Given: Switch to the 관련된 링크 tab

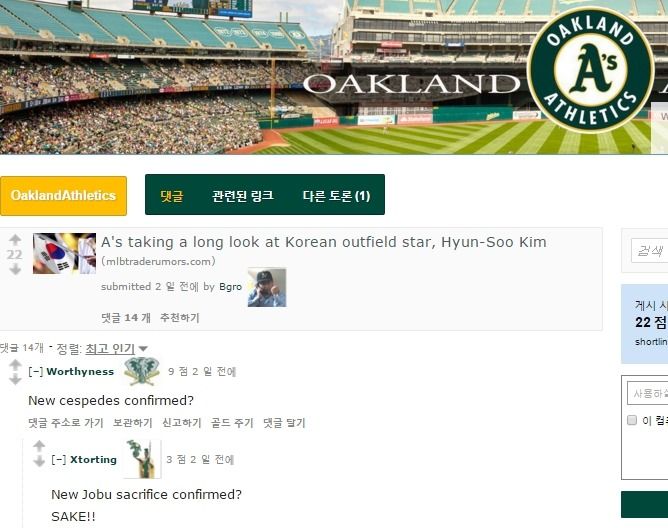Looking at the screenshot, I should [x=243, y=195].
